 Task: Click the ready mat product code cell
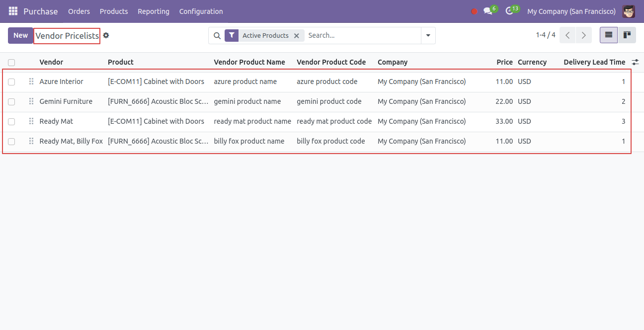point(334,121)
